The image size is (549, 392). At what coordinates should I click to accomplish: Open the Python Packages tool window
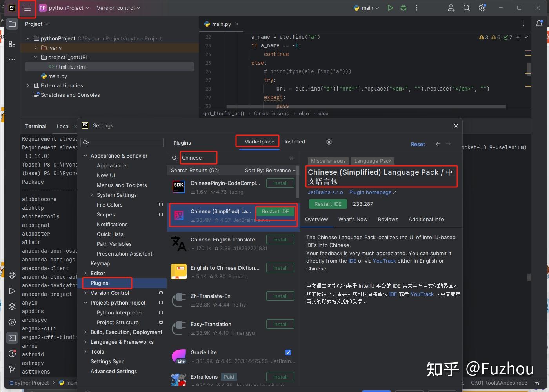(x=12, y=307)
